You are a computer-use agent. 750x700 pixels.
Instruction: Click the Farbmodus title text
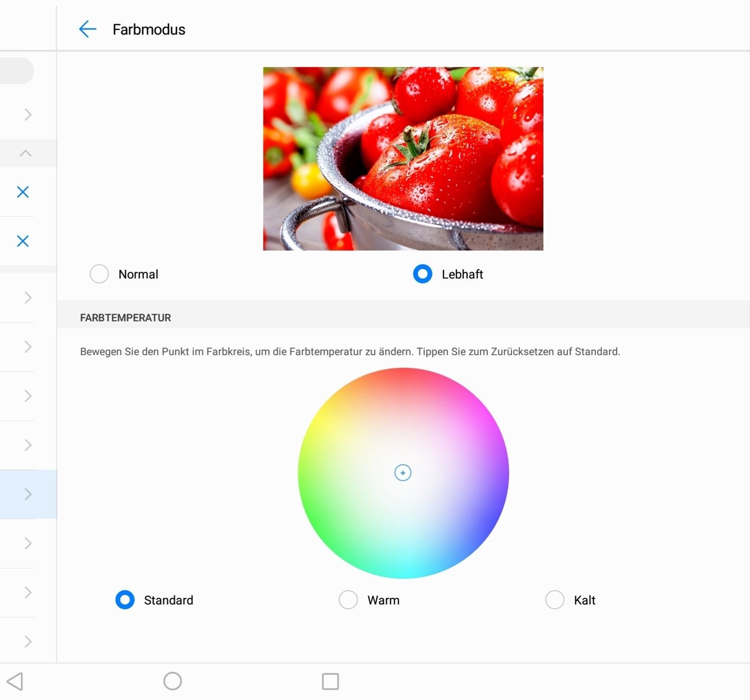[x=149, y=29]
